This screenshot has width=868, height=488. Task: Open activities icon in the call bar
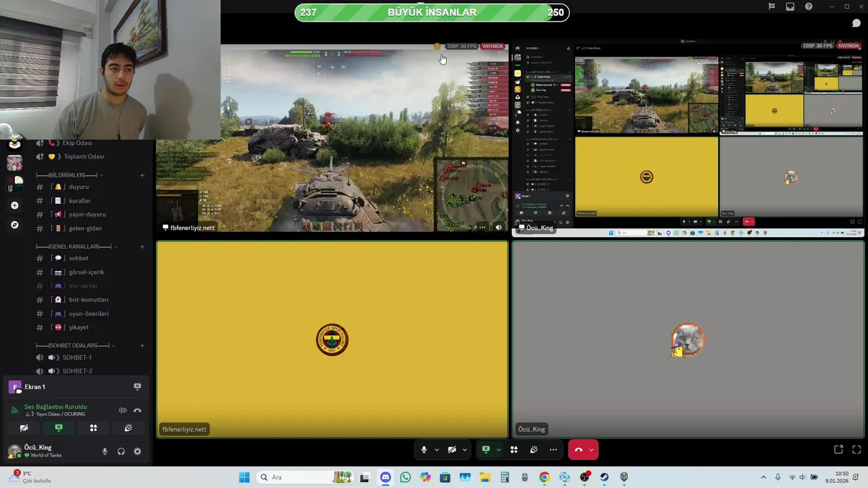[514, 449]
